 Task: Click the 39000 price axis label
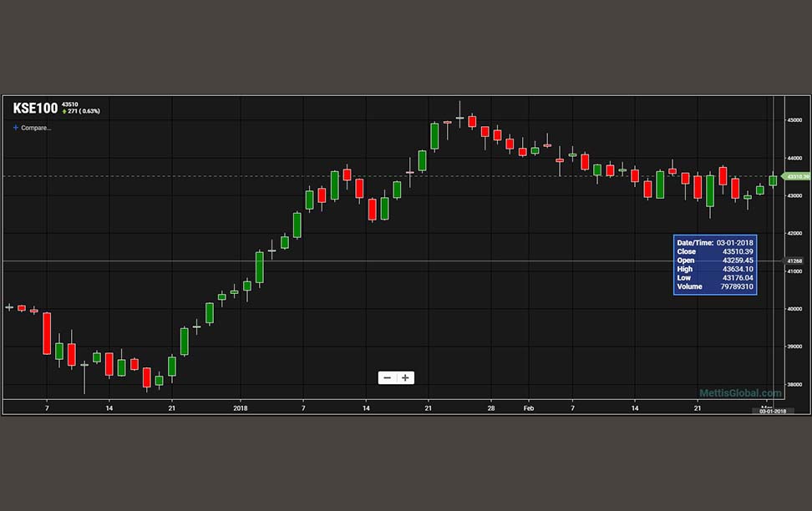(794, 347)
